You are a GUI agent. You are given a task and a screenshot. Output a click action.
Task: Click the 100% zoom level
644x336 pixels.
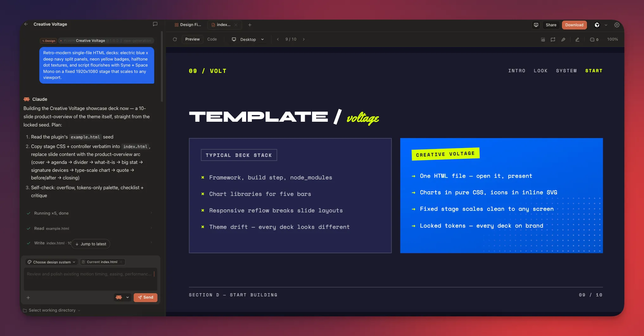click(612, 39)
